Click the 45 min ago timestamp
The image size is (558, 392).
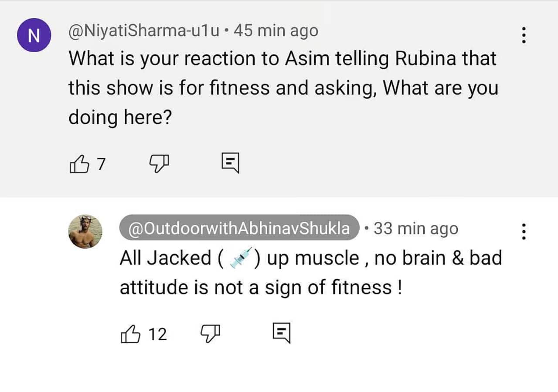coord(276,31)
